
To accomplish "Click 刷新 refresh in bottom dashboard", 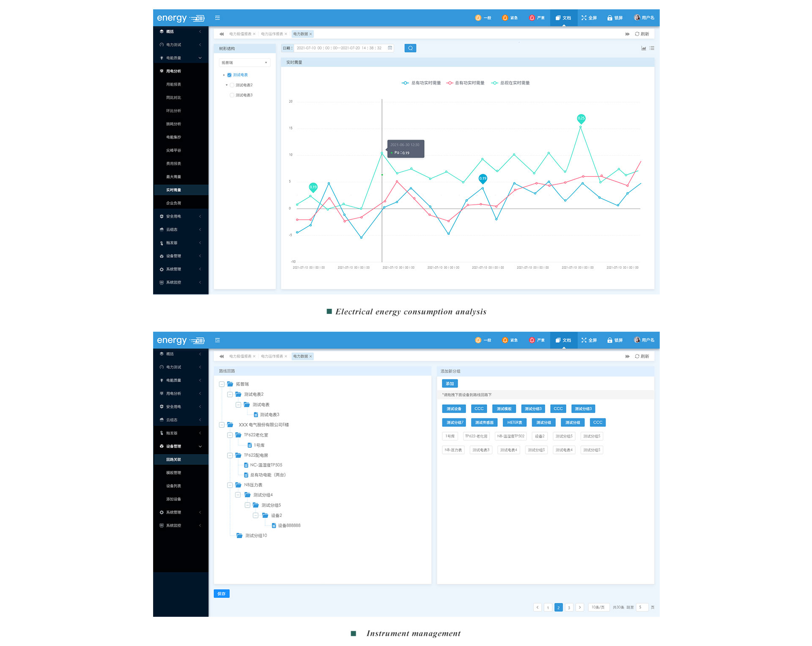I will 642,356.
